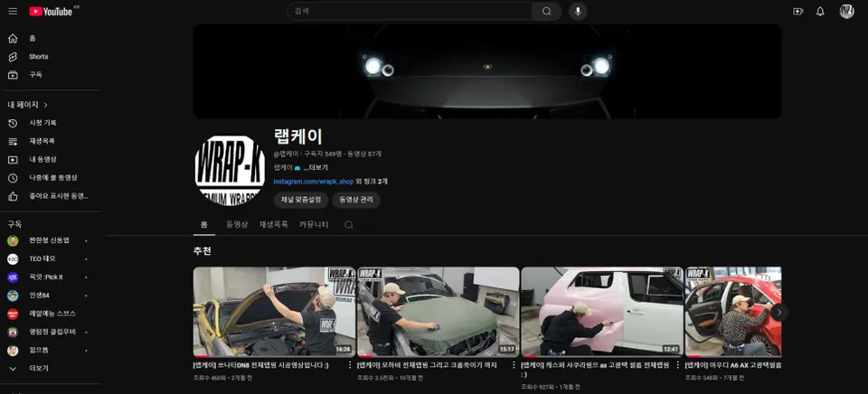Click the YouTube logo

(51, 11)
